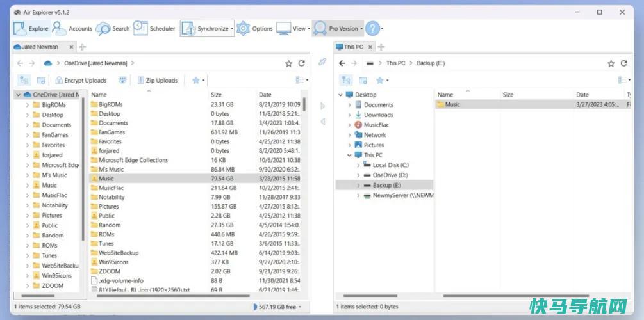Select the .xdg-volume-info file
This screenshot has width=644, height=320.
[117, 280]
